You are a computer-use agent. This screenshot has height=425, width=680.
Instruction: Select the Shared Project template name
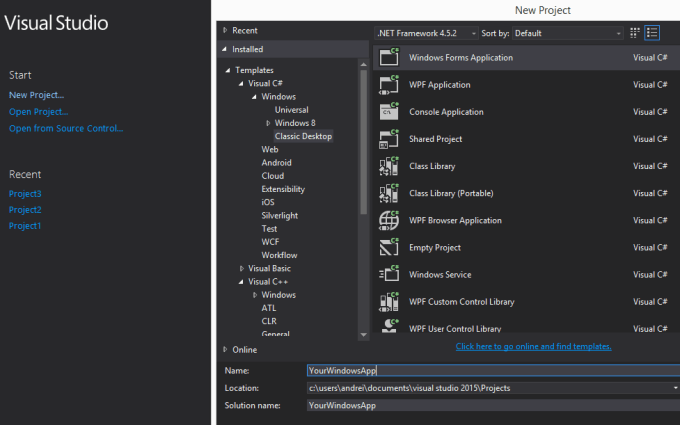[435, 139]
